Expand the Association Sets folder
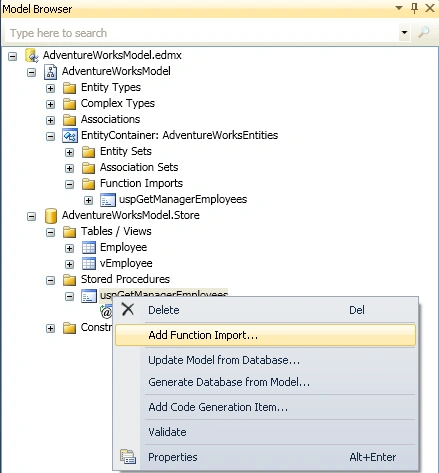The image size is (439, 473). coord(69,168)
